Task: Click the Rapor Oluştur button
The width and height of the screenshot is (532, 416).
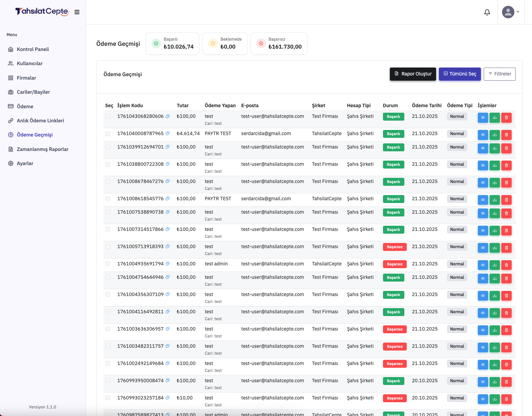Action: point(413,74)
